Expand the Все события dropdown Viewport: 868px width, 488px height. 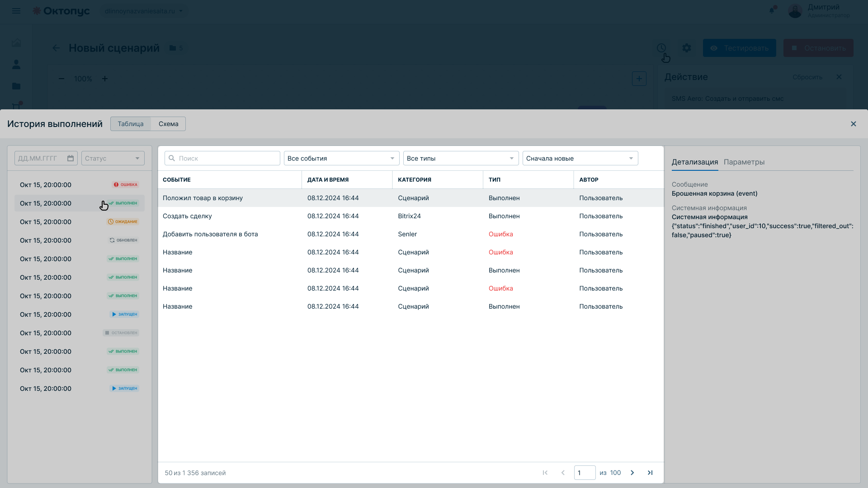click(x=342, y=158)
